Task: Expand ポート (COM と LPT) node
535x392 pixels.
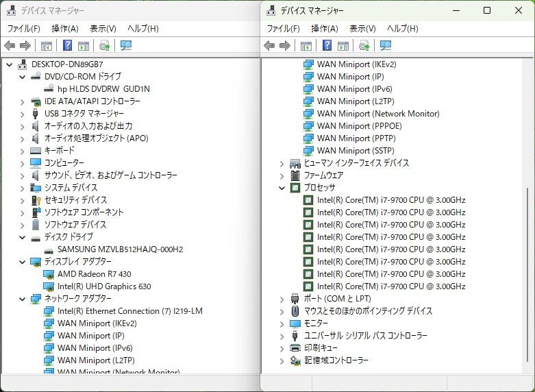Action: pyautogui.click(x=282, y=299)
